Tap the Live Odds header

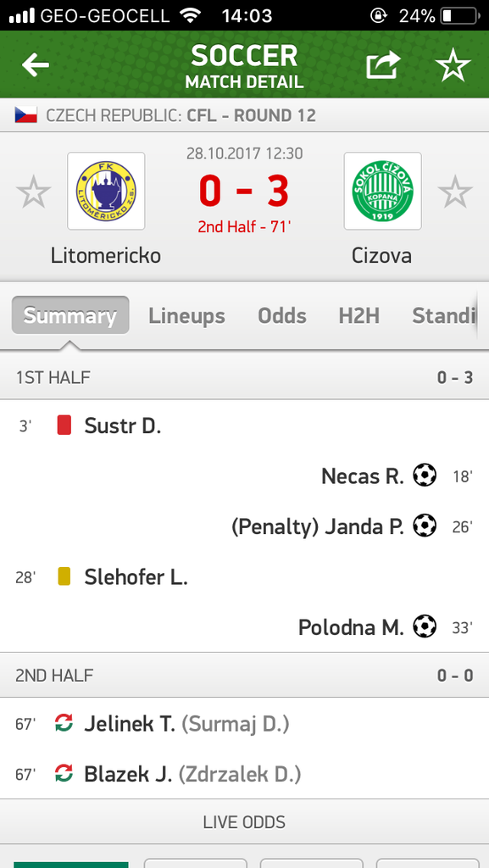click(244, 822)
